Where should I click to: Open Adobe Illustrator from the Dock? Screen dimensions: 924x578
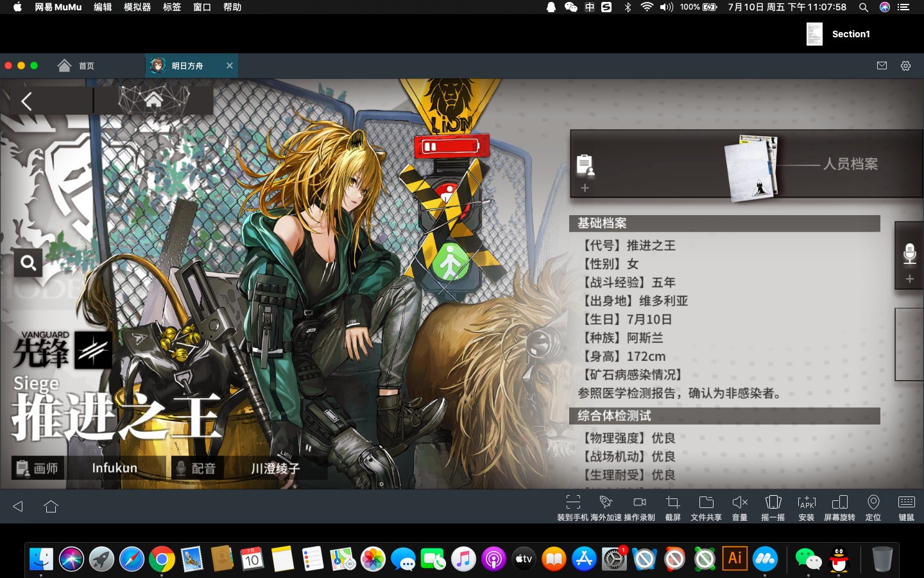point(735,559)
